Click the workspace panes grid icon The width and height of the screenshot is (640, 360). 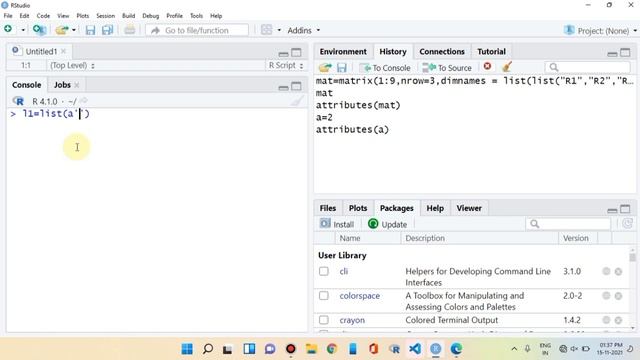267,30
